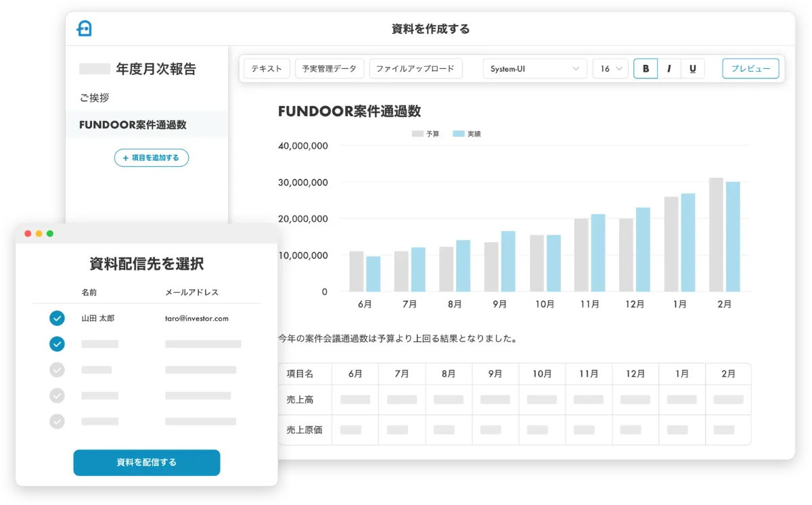Image resolution: width=812 pixels, height=505 pixels.
Task: Select ご挨拶 in the sidebar
Action: tap(94, 97)
